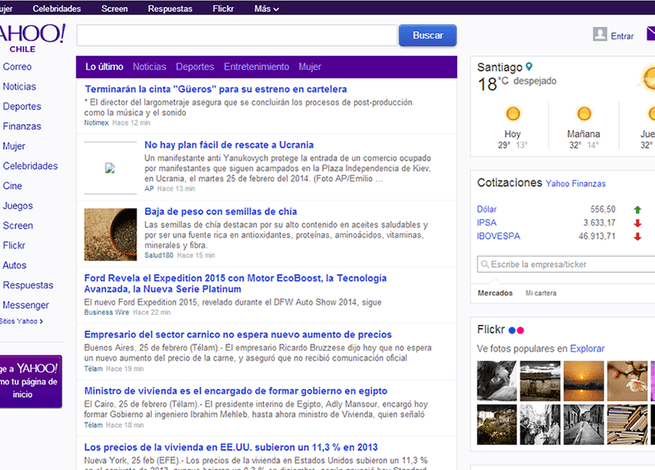This screenshot has width=655, height=470.
Task: Expand the Sitios Yahoo list
Action: (21, 321)
